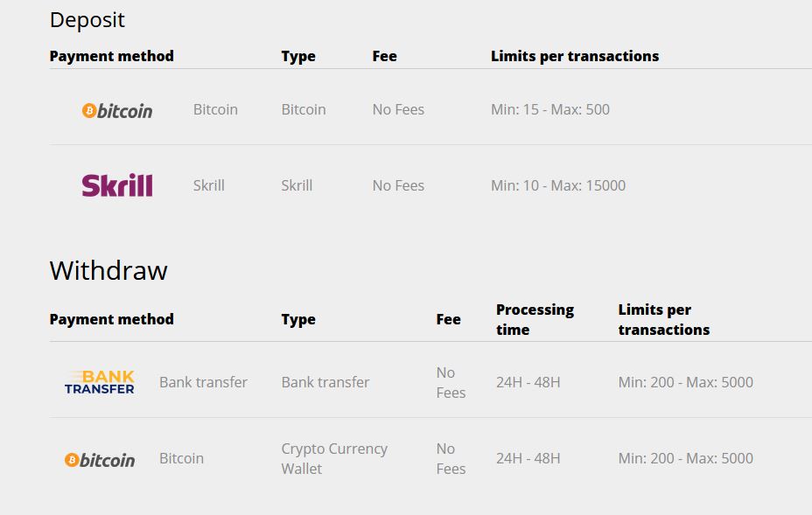The image size is (812, 515).
Task: Click the Deposit section heading
Action: click(x=87, y=19)
